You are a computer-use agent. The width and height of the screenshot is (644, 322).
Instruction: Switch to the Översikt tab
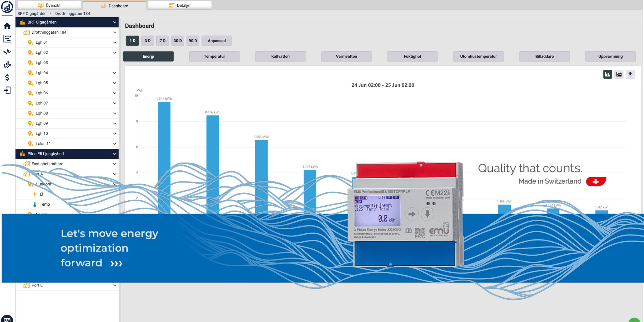point(49,5)
